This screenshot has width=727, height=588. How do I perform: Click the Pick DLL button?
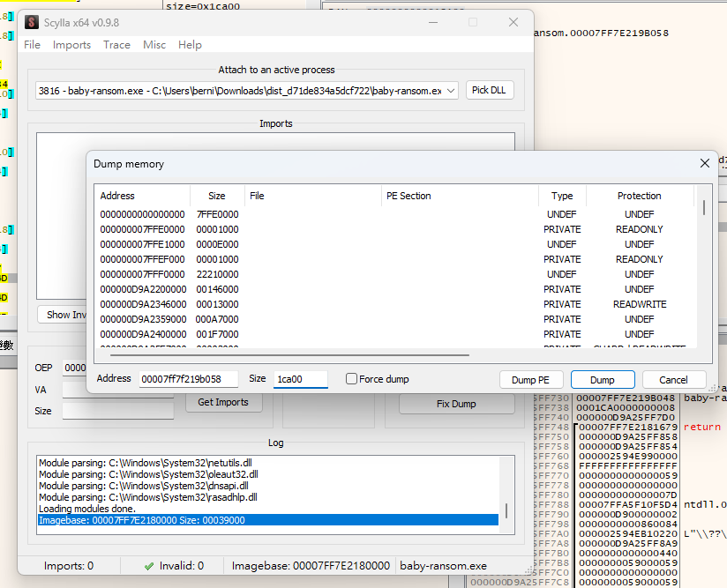pos(489,90)
